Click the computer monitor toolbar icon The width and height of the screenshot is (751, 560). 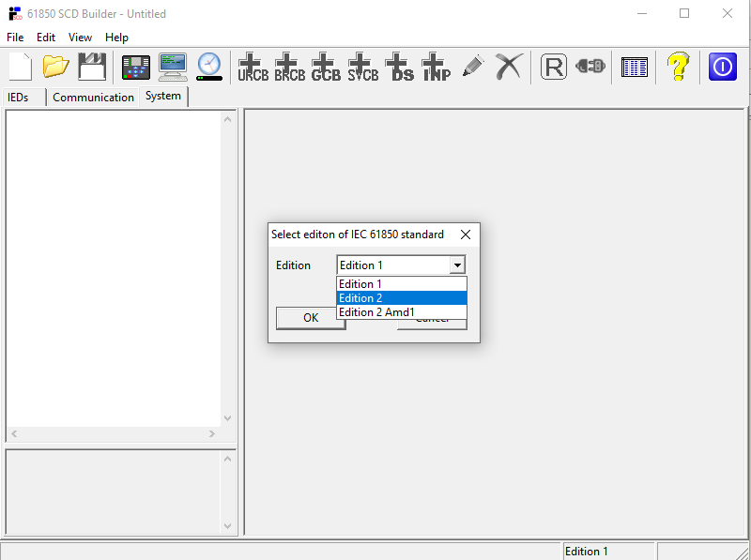[173, 67]
